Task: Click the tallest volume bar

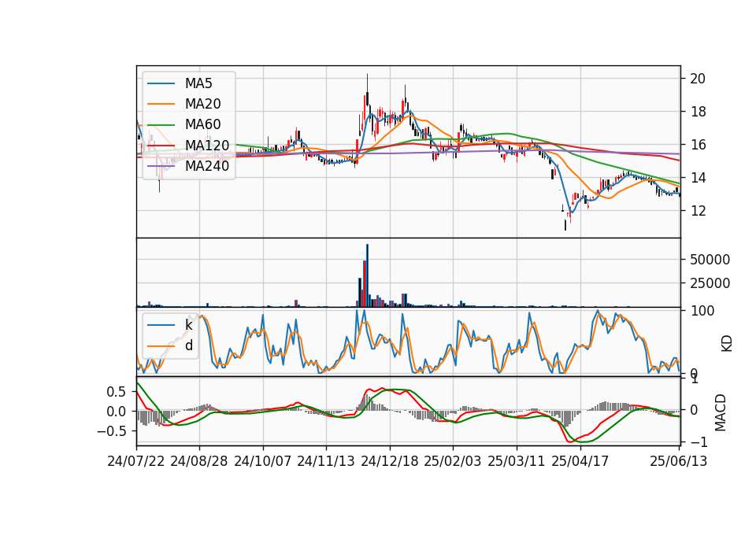Action: pos(368,275)
